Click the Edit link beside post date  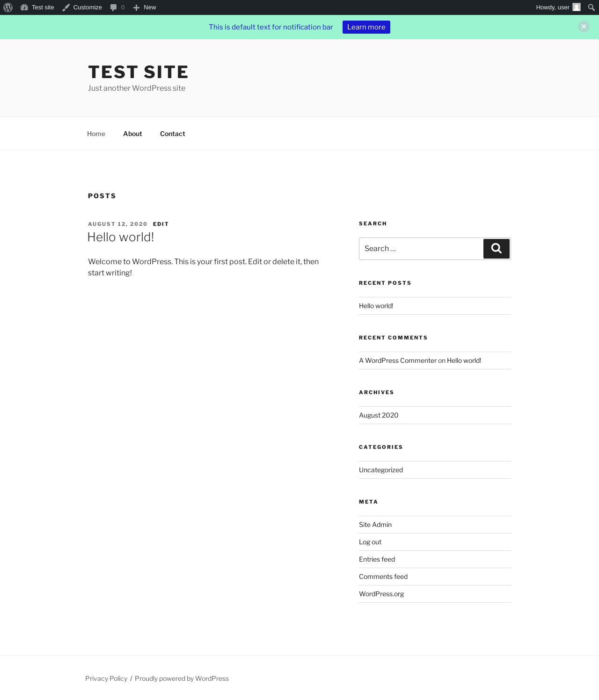(x=161, y=224)
